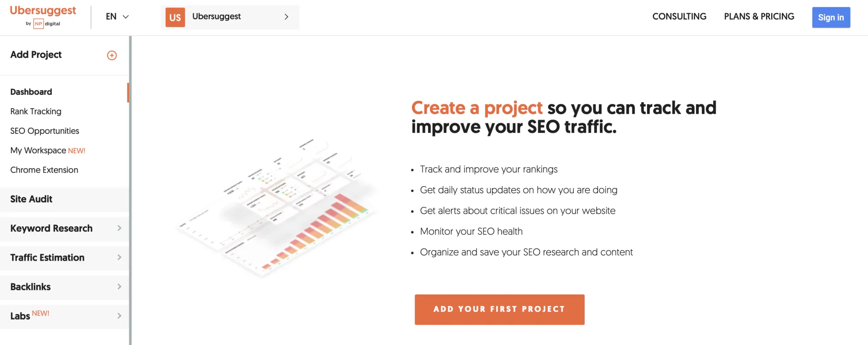Click Add Your First Project button
This screenshot has width=868, height=345.
coord(499,309)
